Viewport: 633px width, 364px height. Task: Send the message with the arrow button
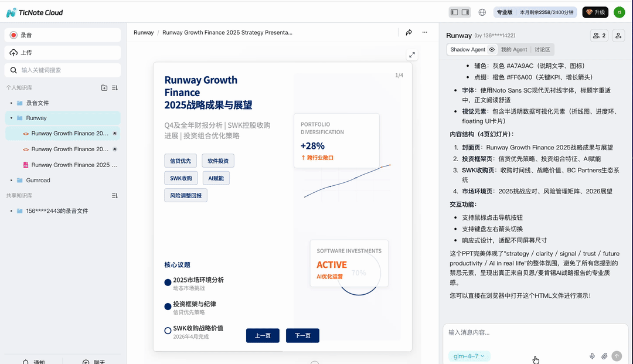point(617,356)
